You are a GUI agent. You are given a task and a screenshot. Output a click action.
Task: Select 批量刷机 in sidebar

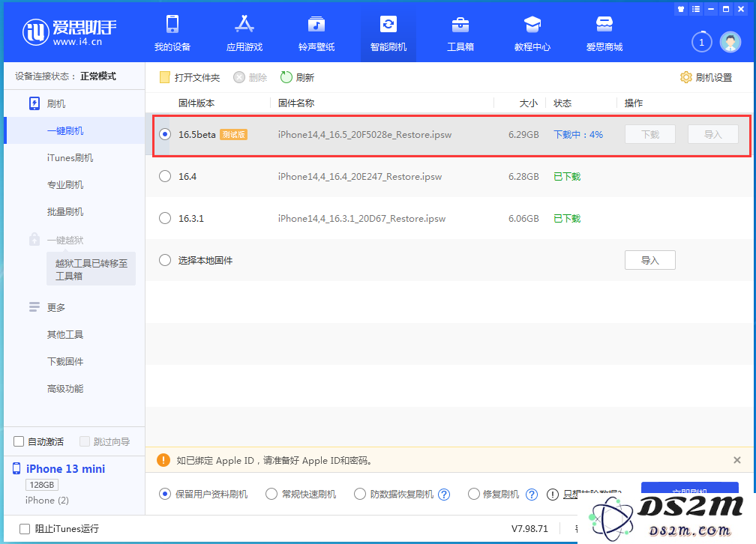[65, 211]
